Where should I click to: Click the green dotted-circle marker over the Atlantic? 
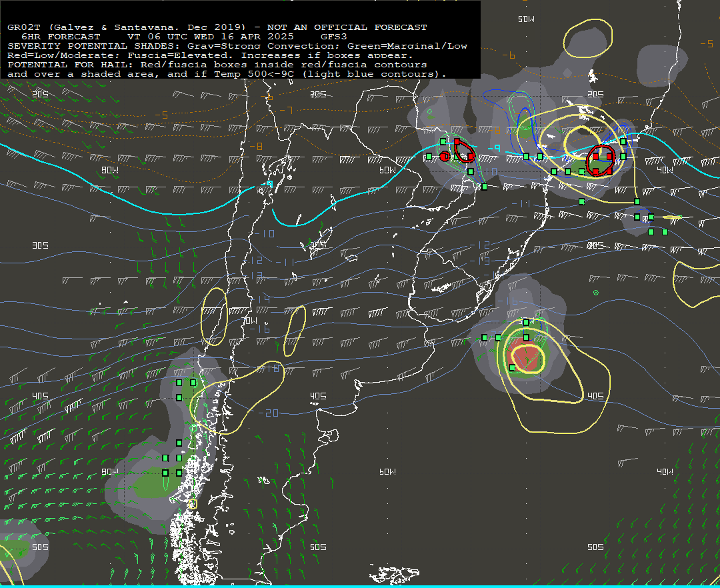tap(595, 293)
